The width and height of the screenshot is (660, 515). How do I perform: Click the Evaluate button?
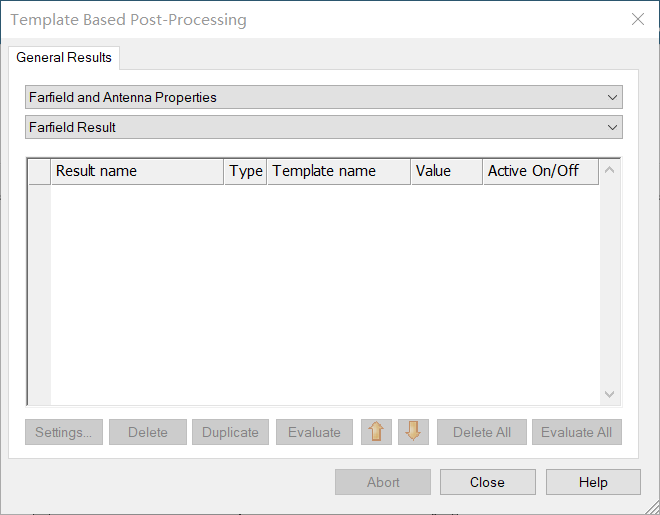click(314, 432)
